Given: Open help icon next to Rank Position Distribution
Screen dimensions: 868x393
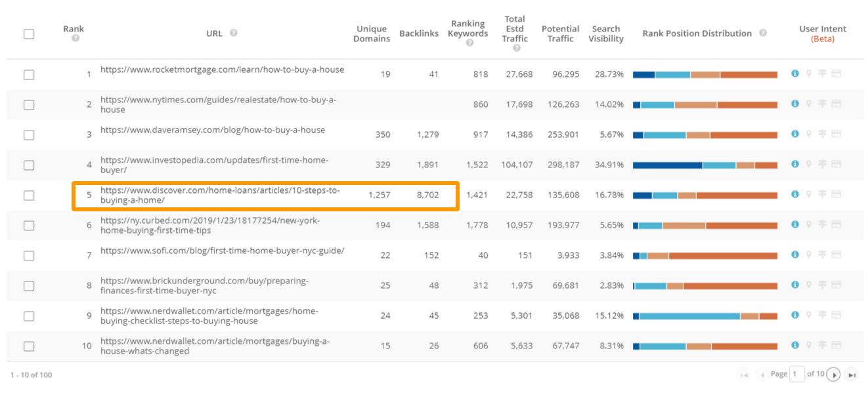Looking at the screenshot, I should pyautogui.click(x=762, y=33).
